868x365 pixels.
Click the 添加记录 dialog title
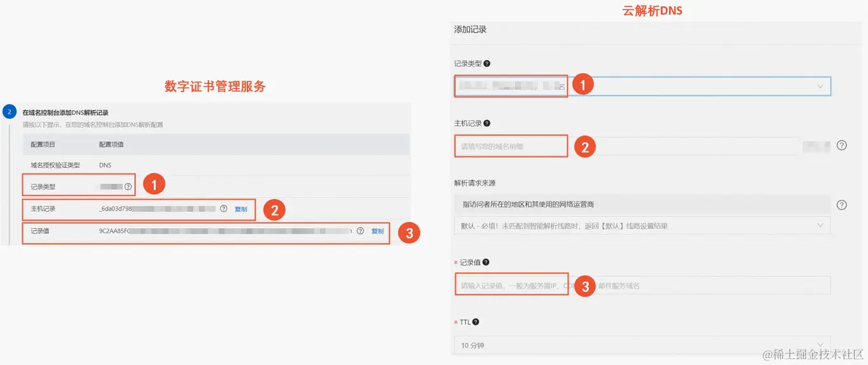[471, 30]
